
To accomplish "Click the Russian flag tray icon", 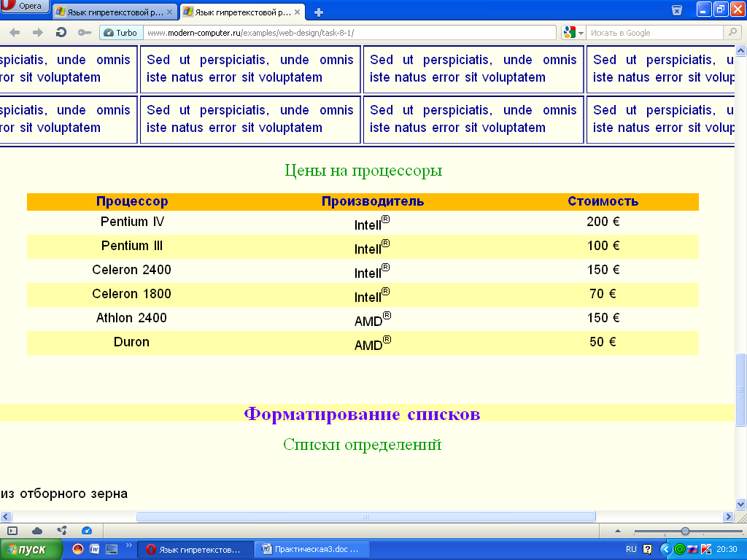I will 693,550.
